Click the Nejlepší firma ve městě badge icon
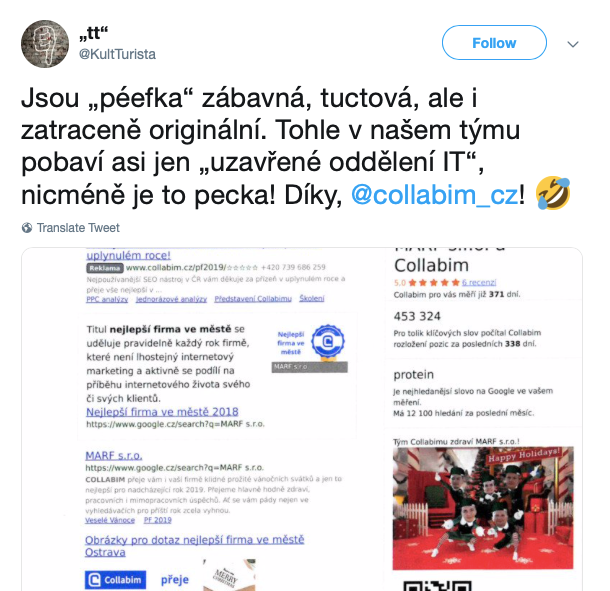The height and width of the screenshot is (591, 610). pos(328,342)
